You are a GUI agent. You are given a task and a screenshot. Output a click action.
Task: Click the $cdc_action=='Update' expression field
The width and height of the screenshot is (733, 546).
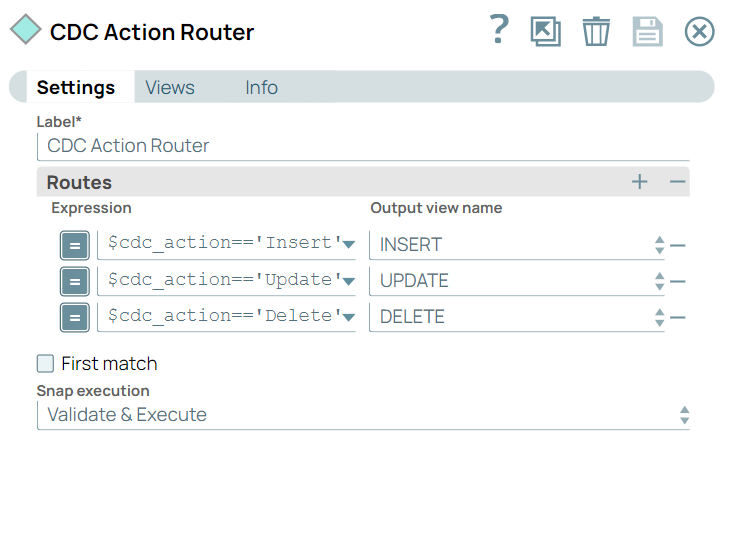point(224,280)
